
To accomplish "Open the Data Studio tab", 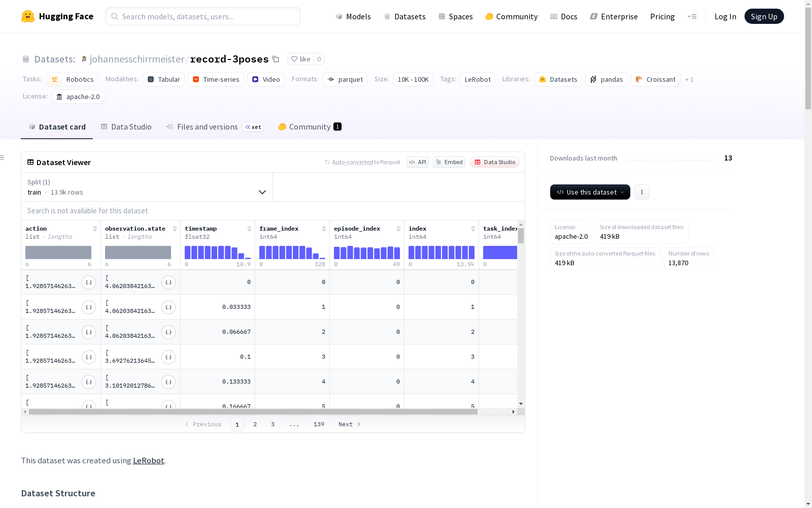I will click(x=126, y=127).
